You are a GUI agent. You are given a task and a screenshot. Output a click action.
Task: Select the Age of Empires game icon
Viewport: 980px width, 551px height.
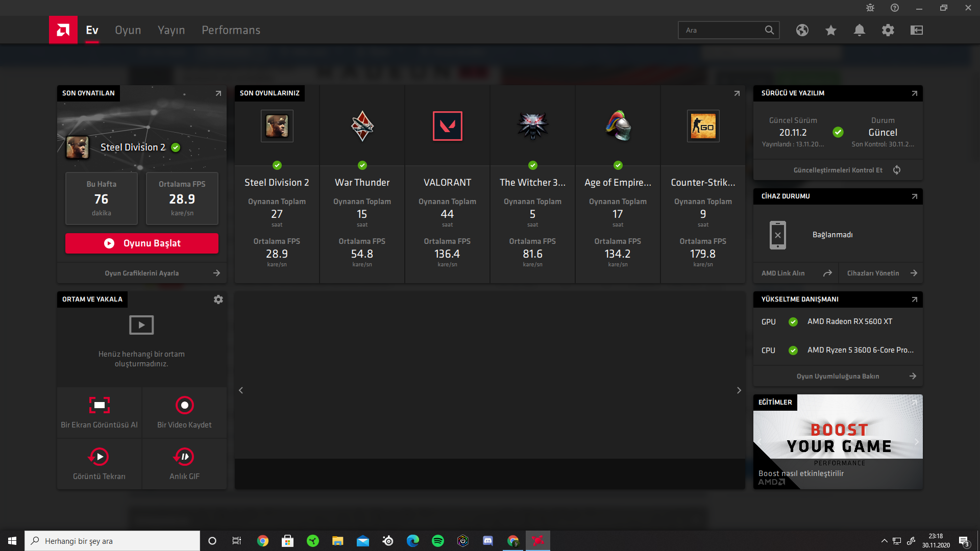coord(618,126)
